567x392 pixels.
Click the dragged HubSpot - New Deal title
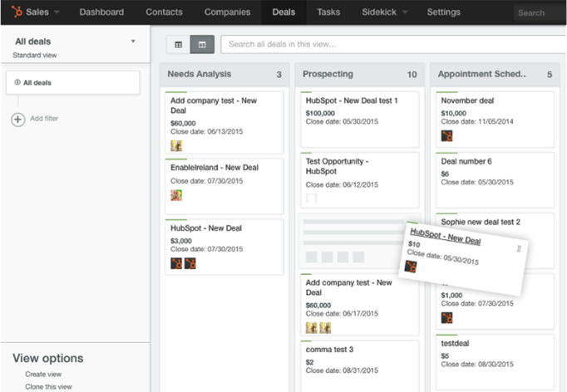click(x=446, y=237)
